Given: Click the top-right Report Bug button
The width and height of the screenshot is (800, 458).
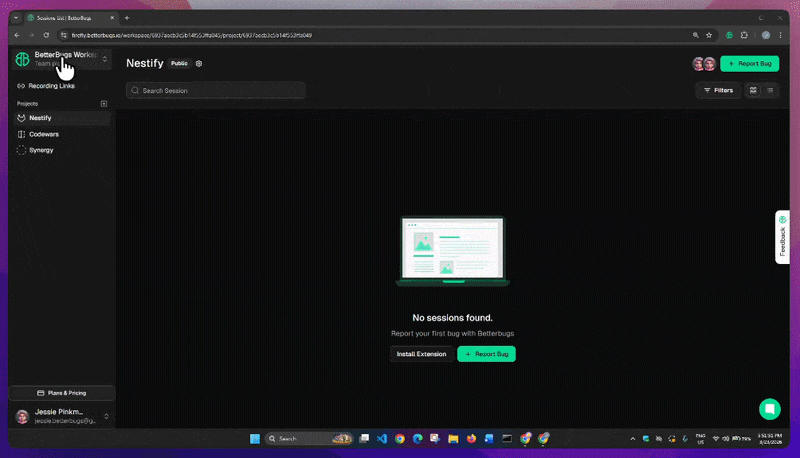Looking at the screenshot, I should point(749,64).
